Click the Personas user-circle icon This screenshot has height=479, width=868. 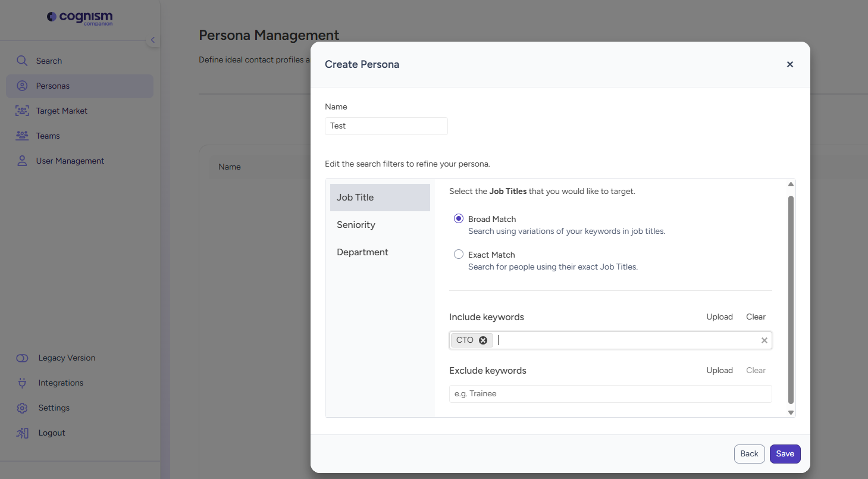click(22, 86)
